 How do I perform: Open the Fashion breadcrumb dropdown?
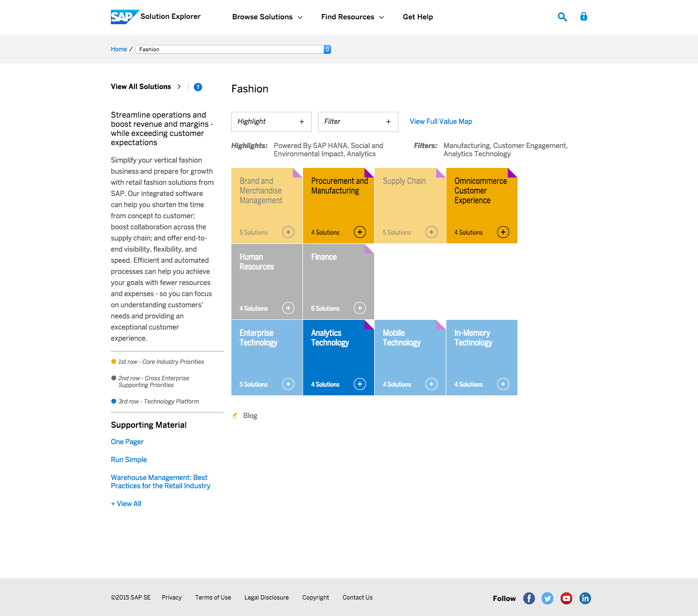point(233,49)
